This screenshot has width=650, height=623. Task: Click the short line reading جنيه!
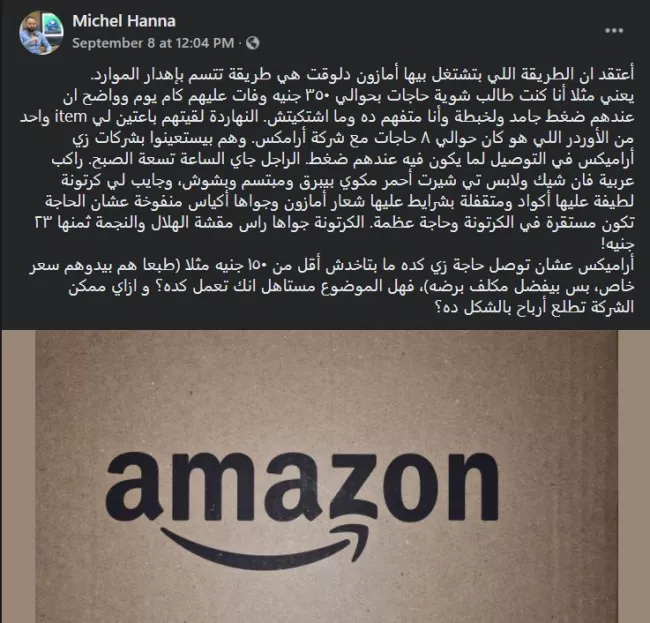(617, 244)
